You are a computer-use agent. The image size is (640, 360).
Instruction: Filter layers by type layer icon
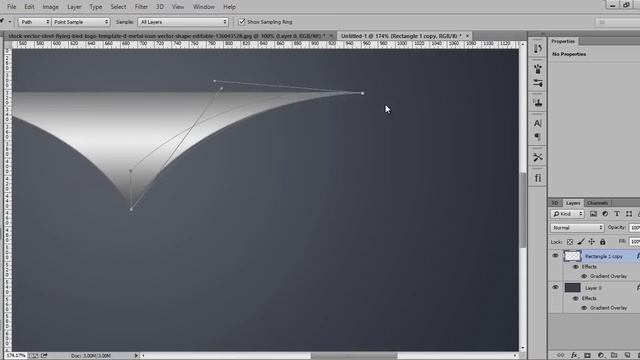617,214
